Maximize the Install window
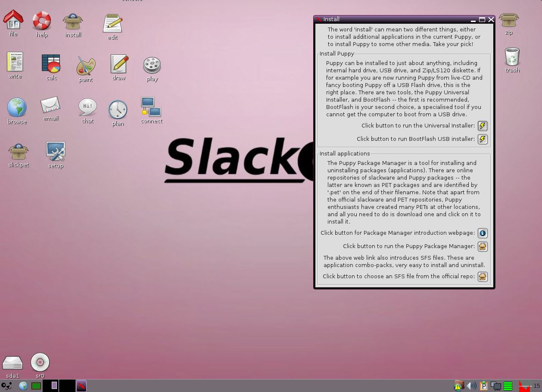 [x=482, y=19]
